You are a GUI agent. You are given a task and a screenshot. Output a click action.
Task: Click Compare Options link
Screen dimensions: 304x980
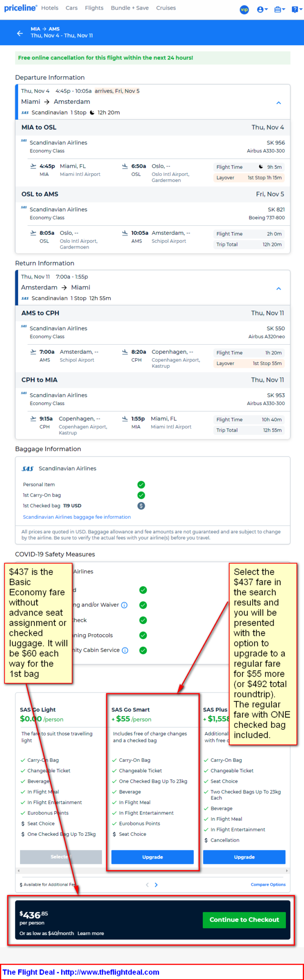268,885
